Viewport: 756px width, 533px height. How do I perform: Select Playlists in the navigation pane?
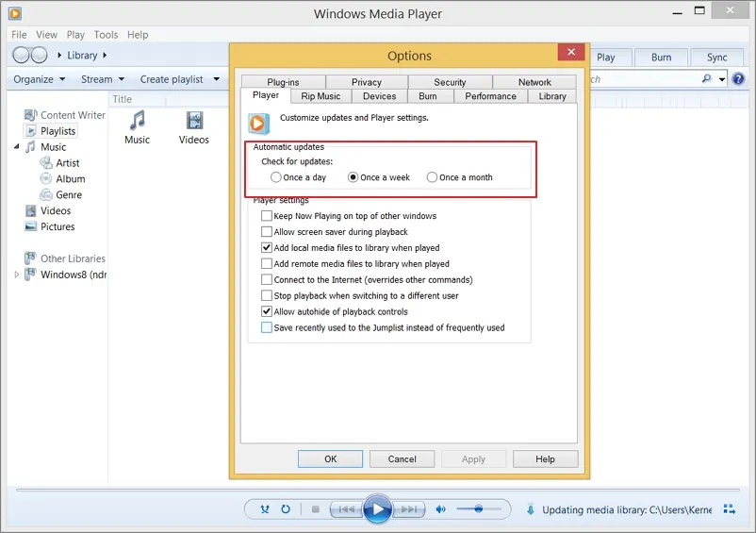pos(51,131)
